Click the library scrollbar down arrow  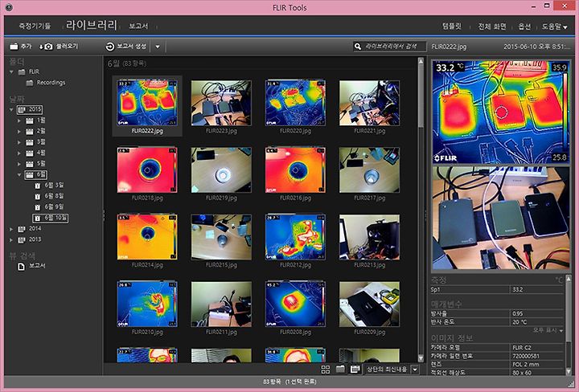click(x=421, y=358)
